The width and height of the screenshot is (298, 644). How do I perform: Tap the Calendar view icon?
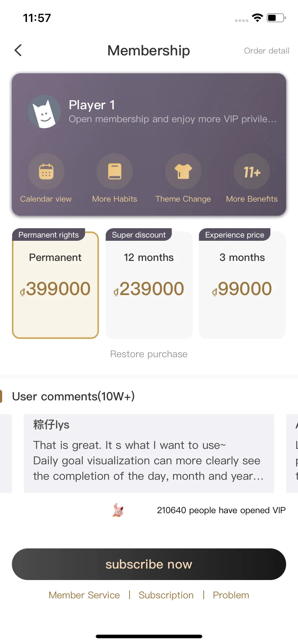[46, 171]
